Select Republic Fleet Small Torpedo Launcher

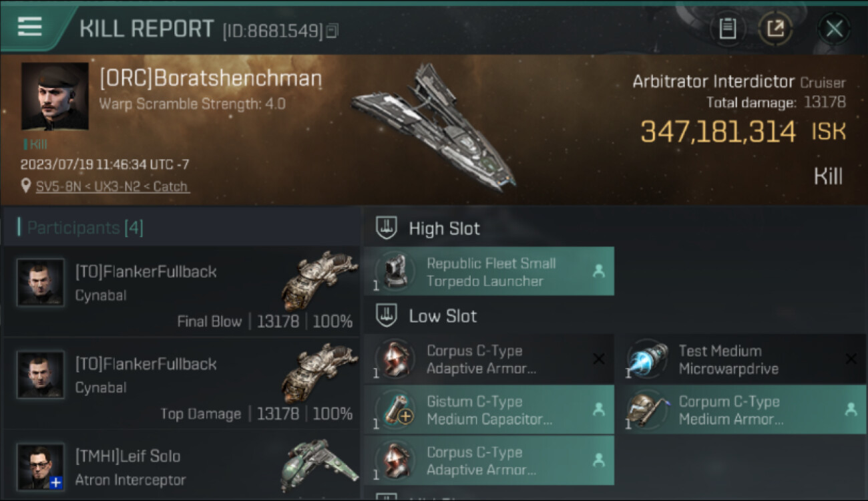point(489,272)
